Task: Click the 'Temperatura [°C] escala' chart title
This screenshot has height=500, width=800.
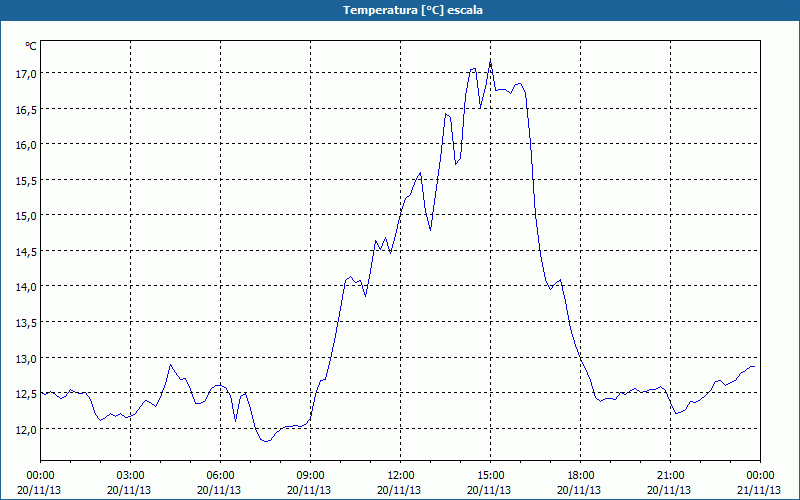Action: 413,10
